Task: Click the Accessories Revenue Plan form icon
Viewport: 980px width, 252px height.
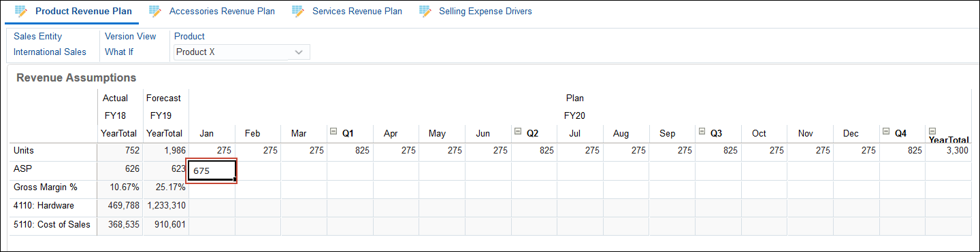Action: [x=155, y=12]
